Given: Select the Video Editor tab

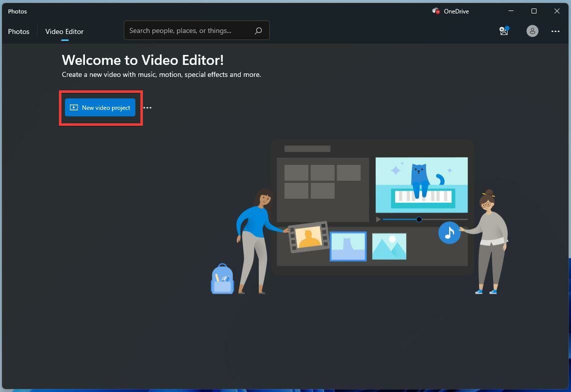Looking at the screenshot, I should 64,31.
